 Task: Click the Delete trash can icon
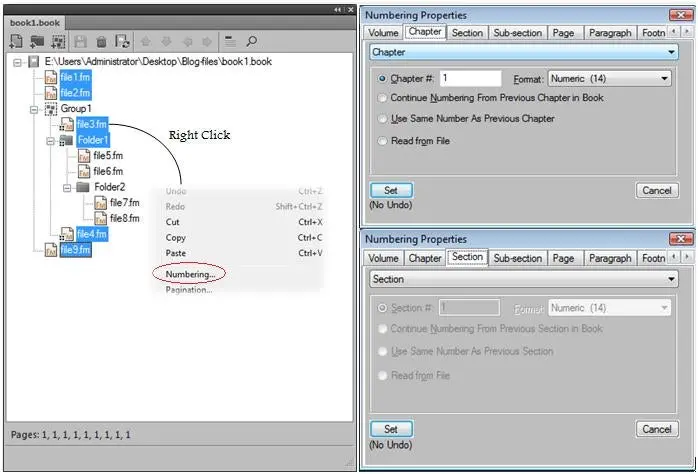tap(101, 42)
